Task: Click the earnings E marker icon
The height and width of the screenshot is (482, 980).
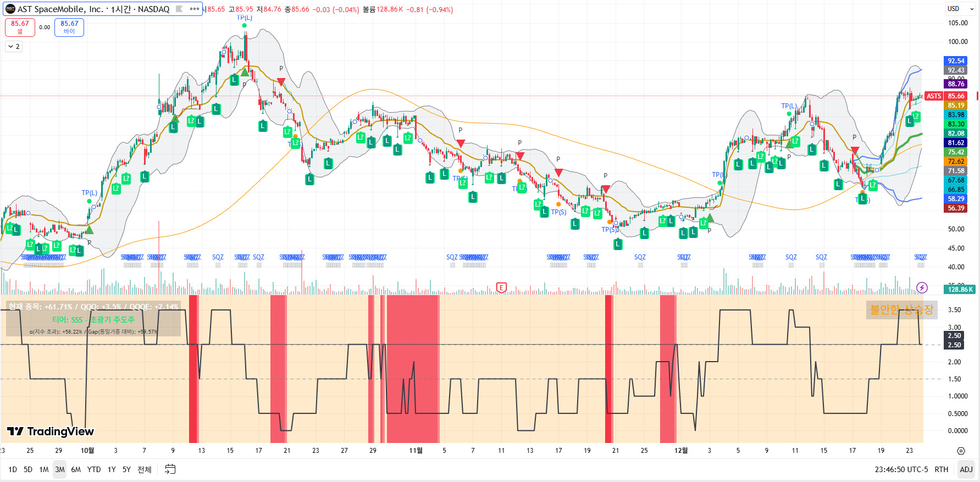Action: pos(501,287)
